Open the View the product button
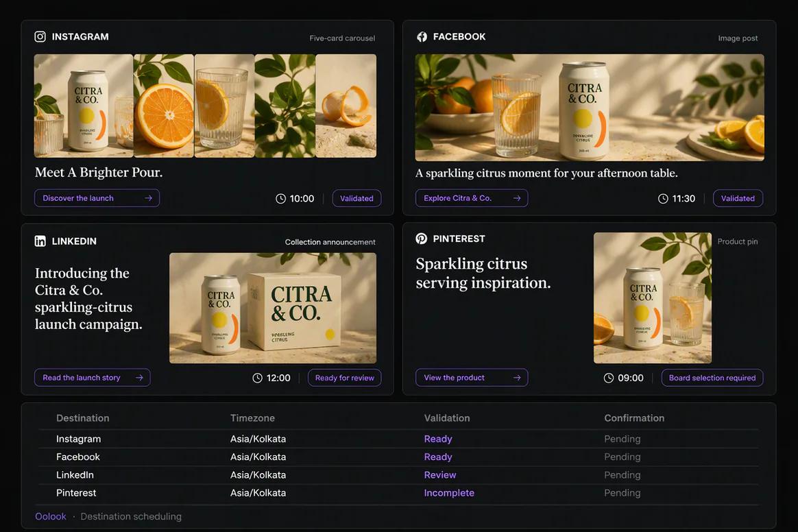This screenshot has width=798, height=532. 471,378
